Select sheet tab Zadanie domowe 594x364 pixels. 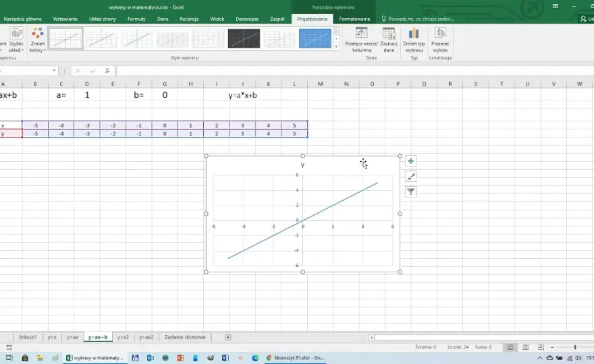click(185, 337)
